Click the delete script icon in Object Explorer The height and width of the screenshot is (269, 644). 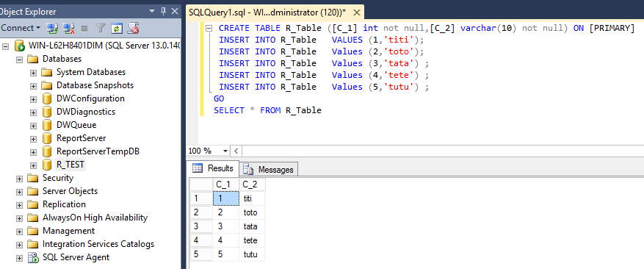[x=133, y=28]
